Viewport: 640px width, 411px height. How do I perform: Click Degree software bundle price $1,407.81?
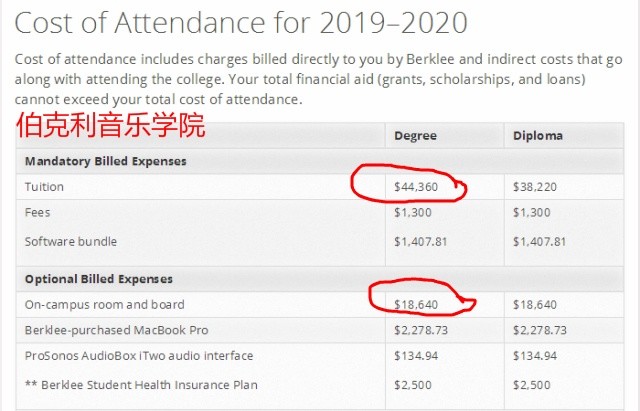click(x=420, y=242)
